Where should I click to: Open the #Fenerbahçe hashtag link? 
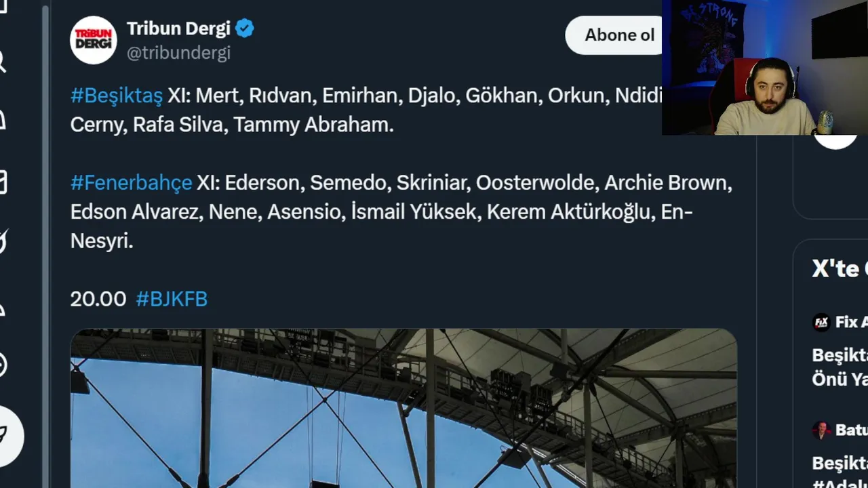pyautogui.click(x=132, y=183)
